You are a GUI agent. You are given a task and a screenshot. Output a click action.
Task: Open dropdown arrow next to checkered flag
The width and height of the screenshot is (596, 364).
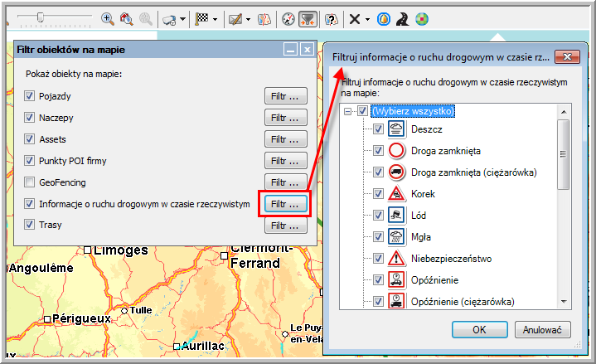[x=216, y=18]
